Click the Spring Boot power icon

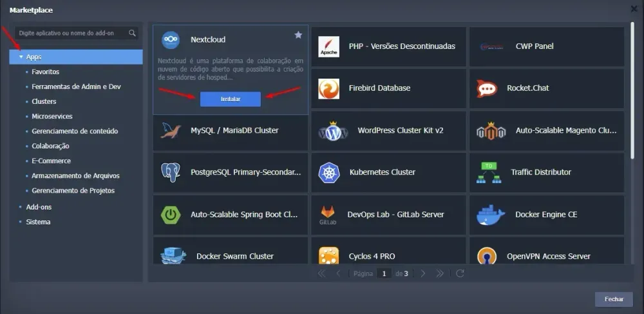171,215
